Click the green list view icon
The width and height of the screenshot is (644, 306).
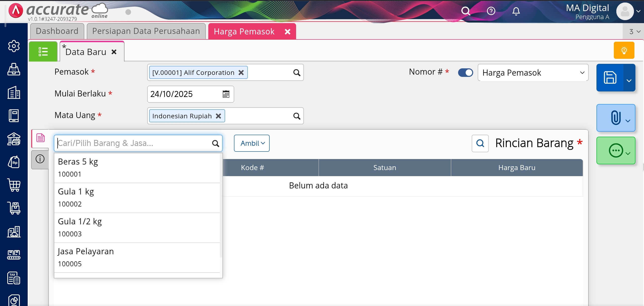43,52
